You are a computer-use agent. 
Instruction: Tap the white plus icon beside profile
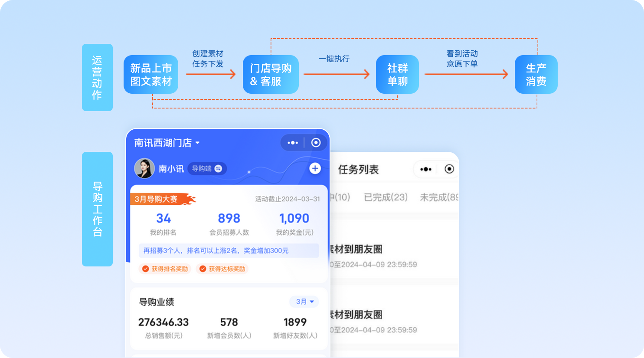pos(315,168)
